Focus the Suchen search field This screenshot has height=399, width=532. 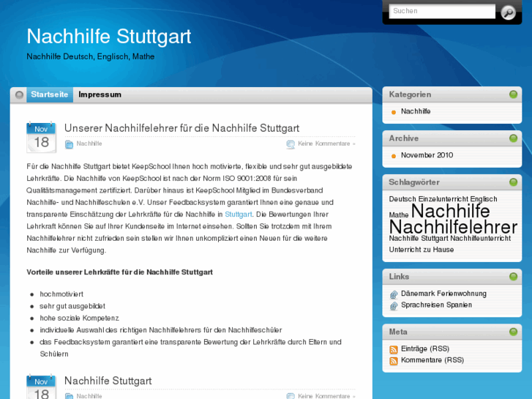click(442, 11)
